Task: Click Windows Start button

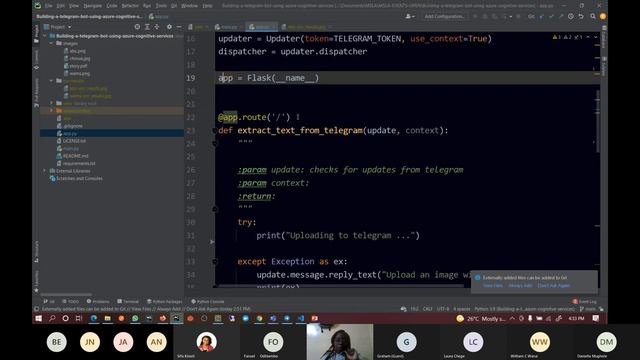Action: (x=38, y=318)
